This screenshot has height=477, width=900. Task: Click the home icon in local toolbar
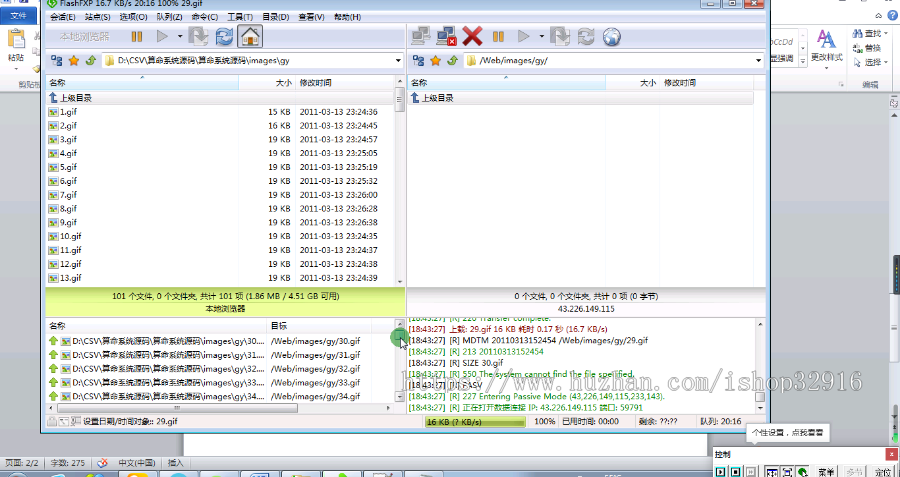click(251, 37)
